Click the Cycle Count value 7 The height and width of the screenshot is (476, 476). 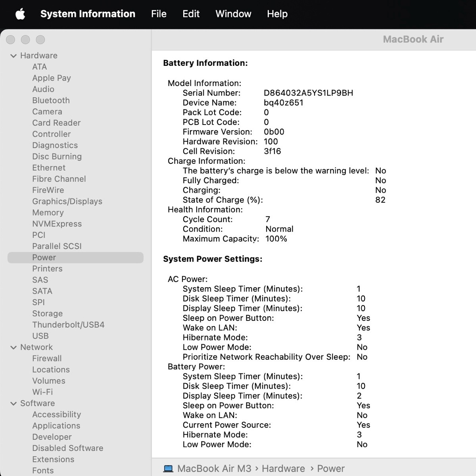click(268, 219)
